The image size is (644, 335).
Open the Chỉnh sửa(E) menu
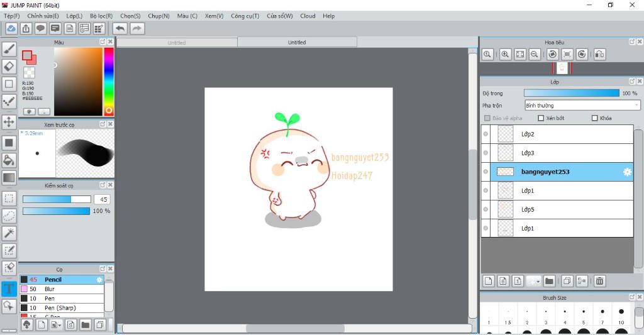pyautogui.click(x=43, y=16)
